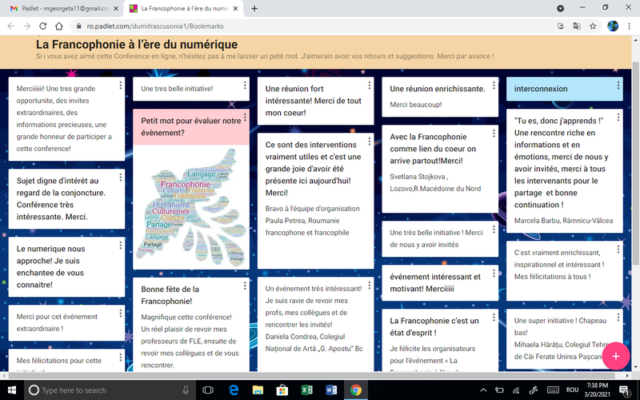Open a new browser tab
This screenshot has width=640, height=400.
[254, 8]
